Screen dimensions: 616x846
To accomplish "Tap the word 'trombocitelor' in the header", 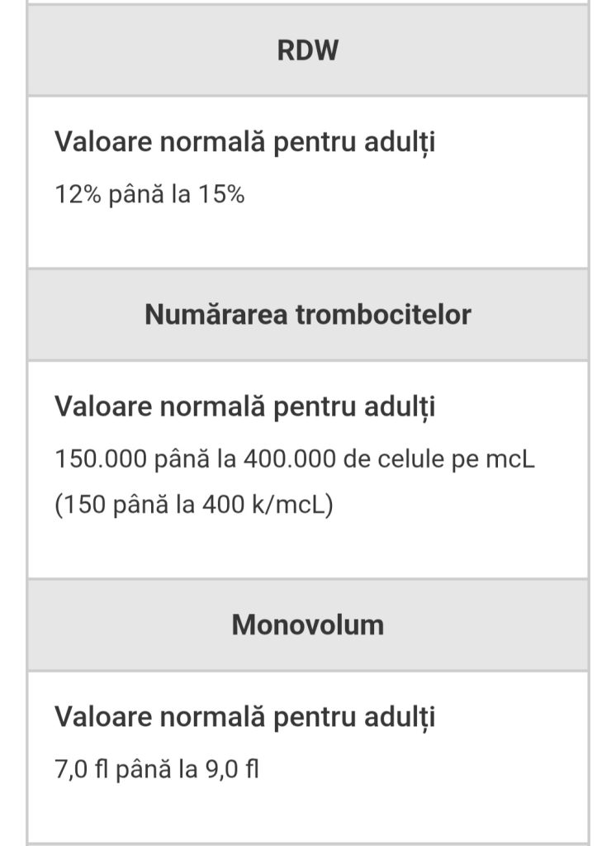I will tap(384, 315).
